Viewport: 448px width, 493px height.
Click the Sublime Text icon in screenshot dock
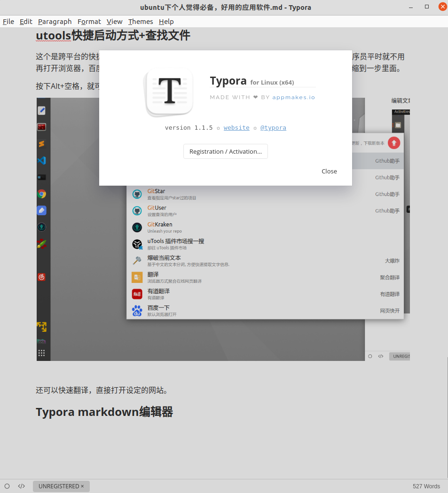pos(41,144)
